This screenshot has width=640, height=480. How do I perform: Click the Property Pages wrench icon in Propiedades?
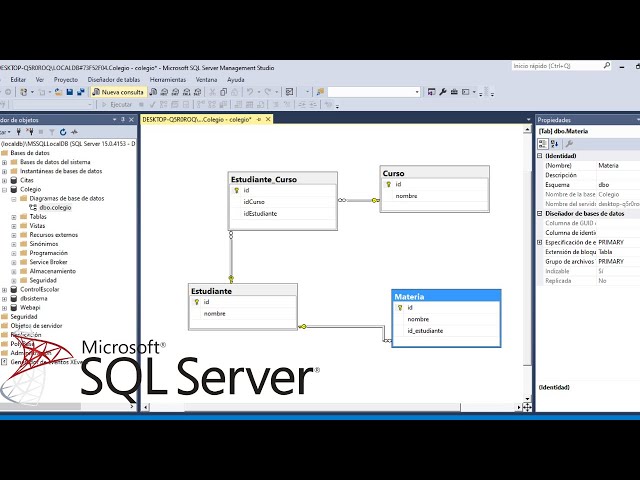point(569,144)
